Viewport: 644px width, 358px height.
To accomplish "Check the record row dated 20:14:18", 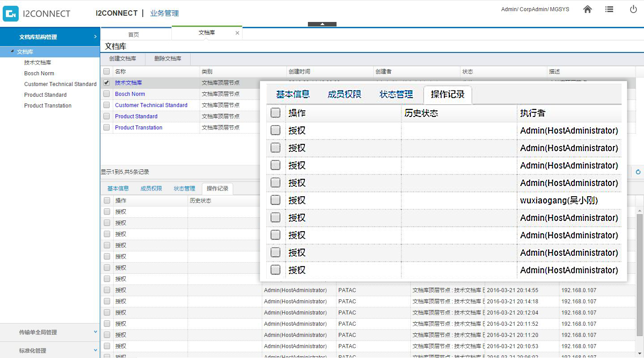I will coord(107,301).
